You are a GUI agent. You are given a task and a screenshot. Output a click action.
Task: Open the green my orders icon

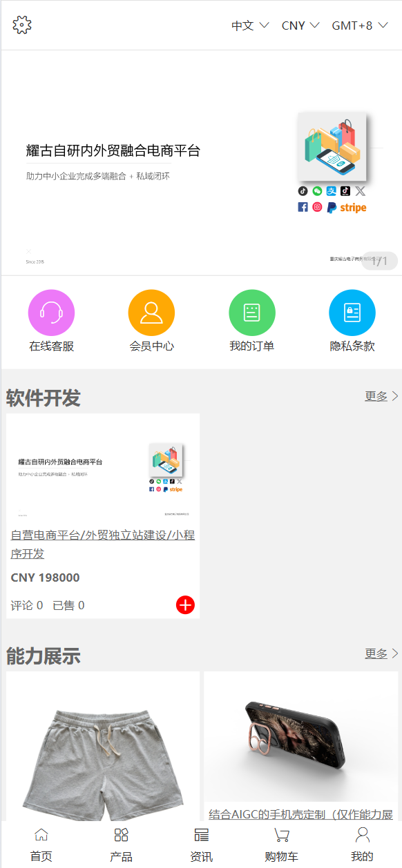(252, 313)
